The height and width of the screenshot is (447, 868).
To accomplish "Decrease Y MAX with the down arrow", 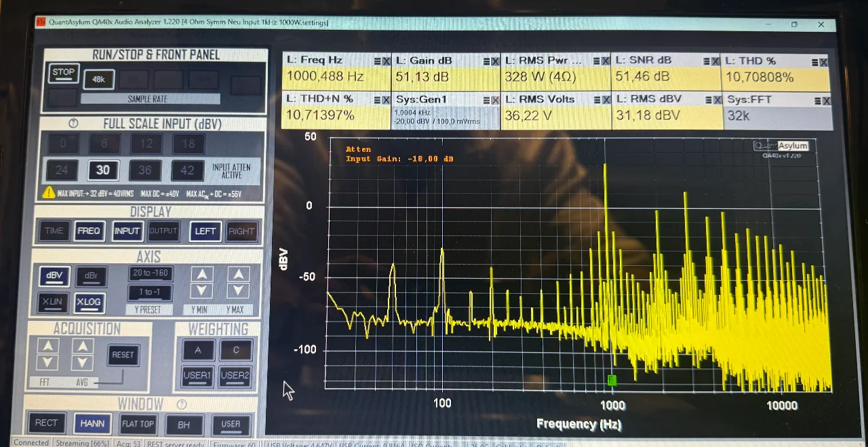I will pyautogui.click(x=238, y=290).
